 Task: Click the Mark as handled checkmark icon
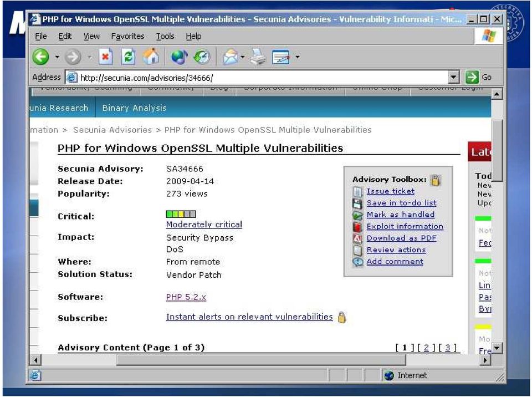pos(357,215)
